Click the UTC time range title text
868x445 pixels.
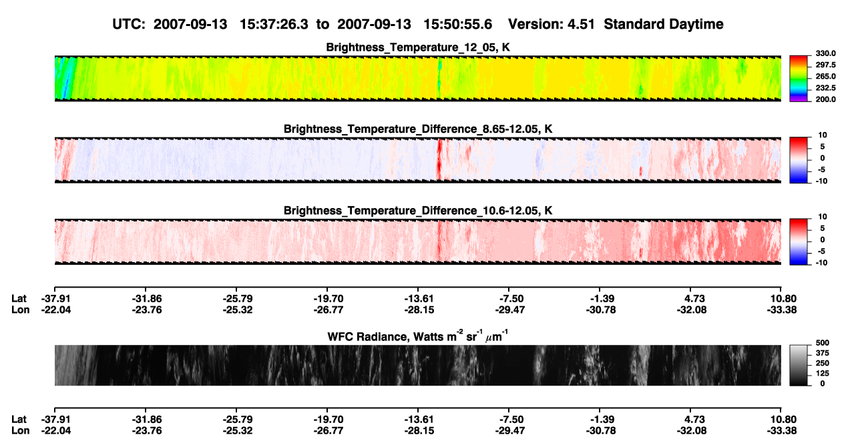[x=418, y=25]
